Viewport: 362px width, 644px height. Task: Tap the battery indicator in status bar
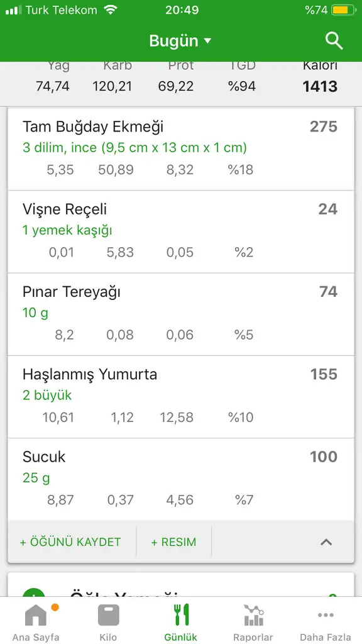(343, 10)
